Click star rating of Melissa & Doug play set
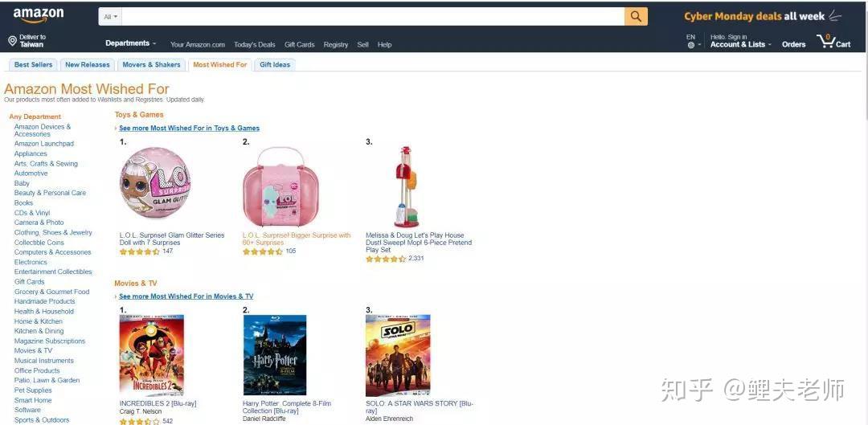Viewport: 868px width, 425px height. 385,259
